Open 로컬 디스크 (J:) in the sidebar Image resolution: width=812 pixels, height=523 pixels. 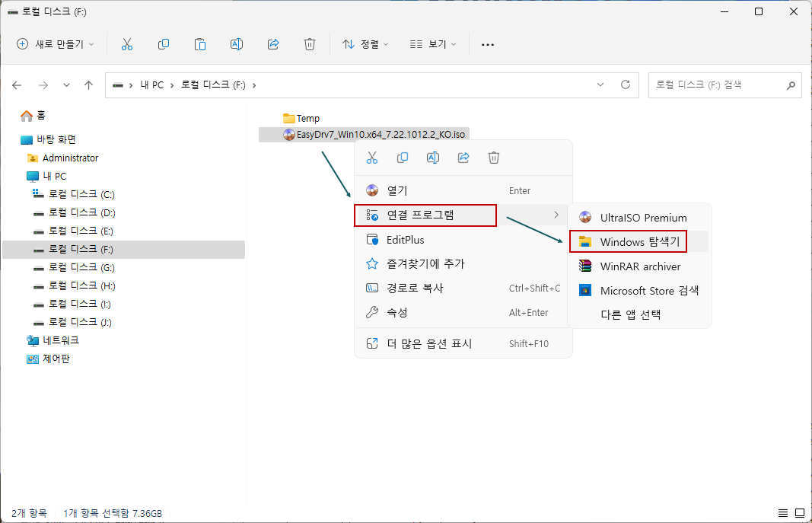click(72, 322)
